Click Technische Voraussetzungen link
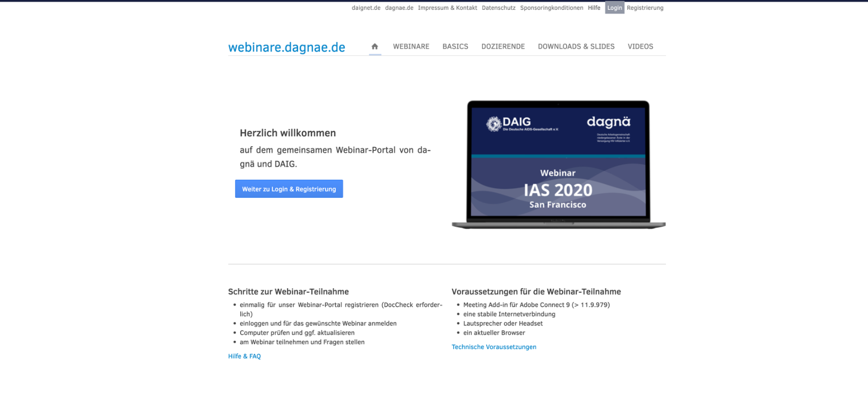Image resolution: width=868 pixels, height=410 pixels. (493, 347)
